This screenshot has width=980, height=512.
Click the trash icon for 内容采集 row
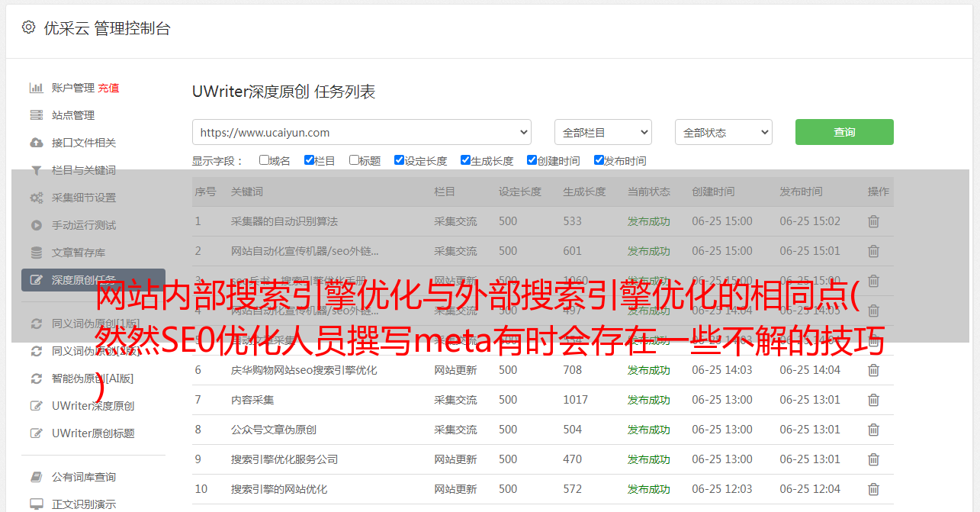pyautogui.click(x=873, y=400)
